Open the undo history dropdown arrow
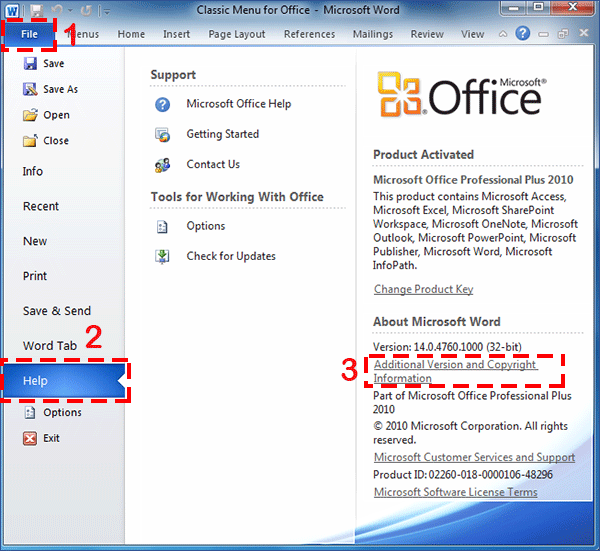This screenshot has width=600, height=551. coord(70,11)
